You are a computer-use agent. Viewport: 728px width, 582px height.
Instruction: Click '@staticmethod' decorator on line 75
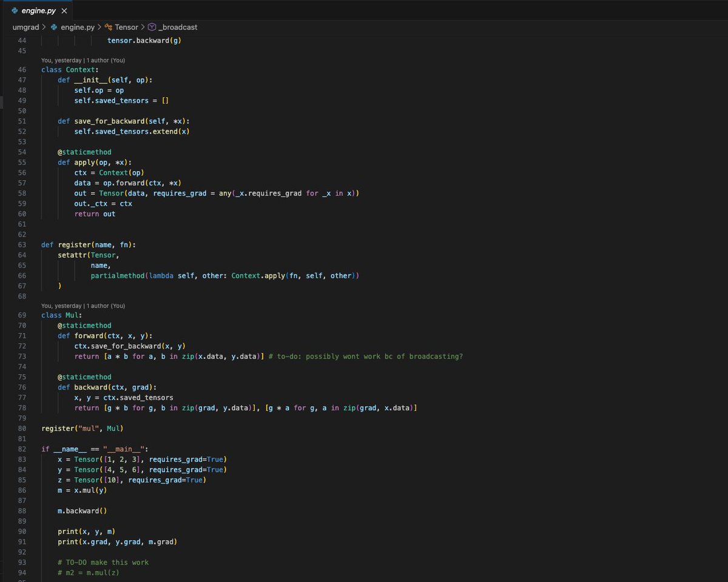tap(84, 377)
